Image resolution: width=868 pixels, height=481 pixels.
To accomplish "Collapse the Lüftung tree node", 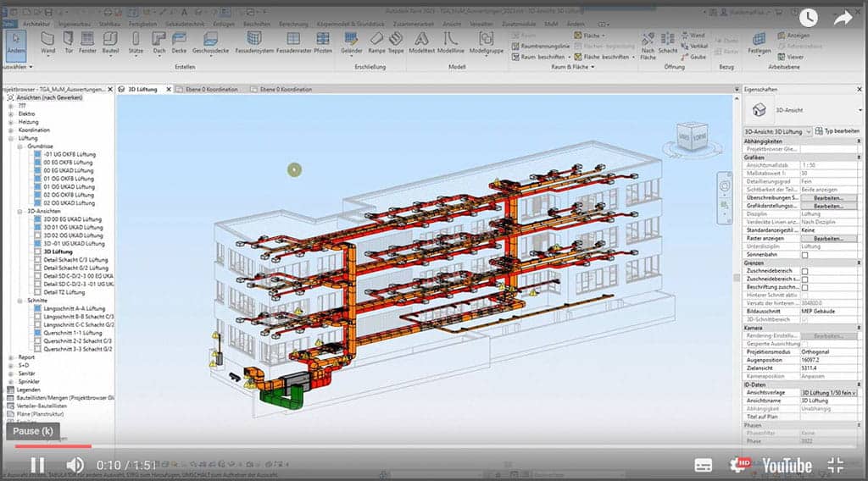I will tap(10, 138).
